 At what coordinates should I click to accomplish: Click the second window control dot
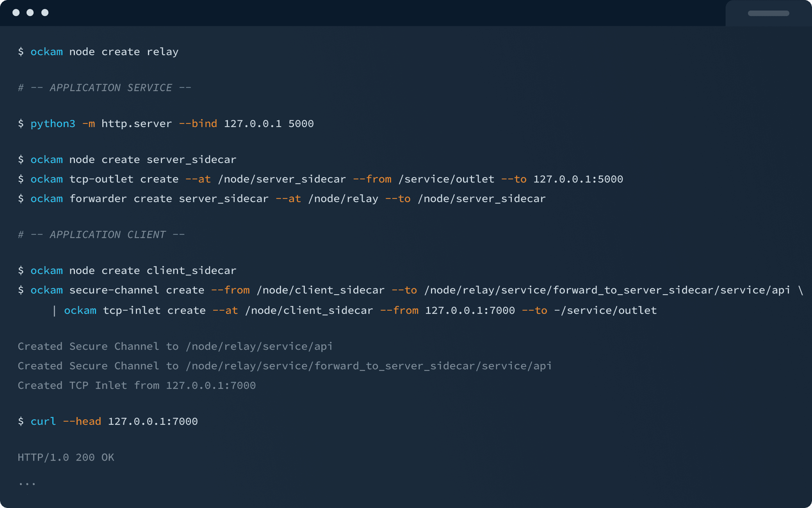coord(30,13)
